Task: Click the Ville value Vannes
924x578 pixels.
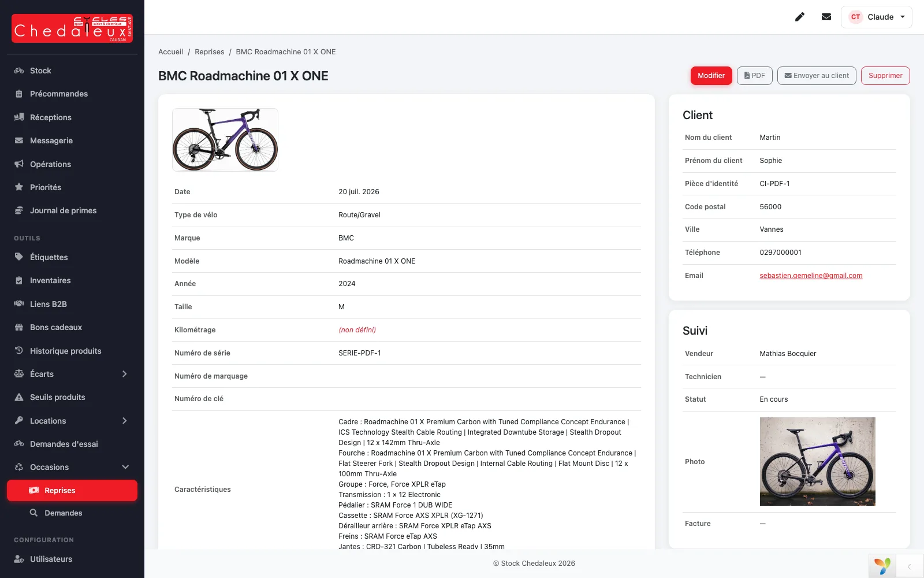Action: coord(772,229)
